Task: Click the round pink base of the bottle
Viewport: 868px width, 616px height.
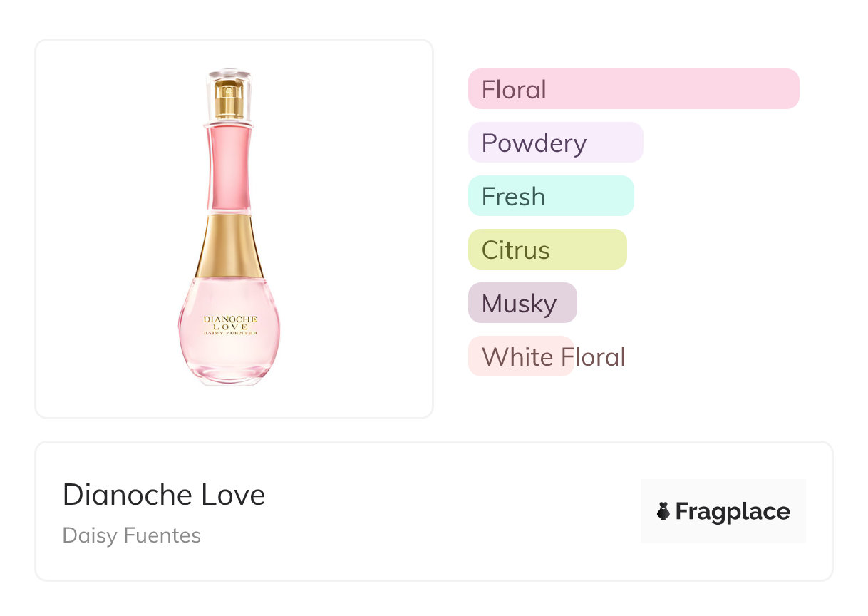Action: pos(229,356)
